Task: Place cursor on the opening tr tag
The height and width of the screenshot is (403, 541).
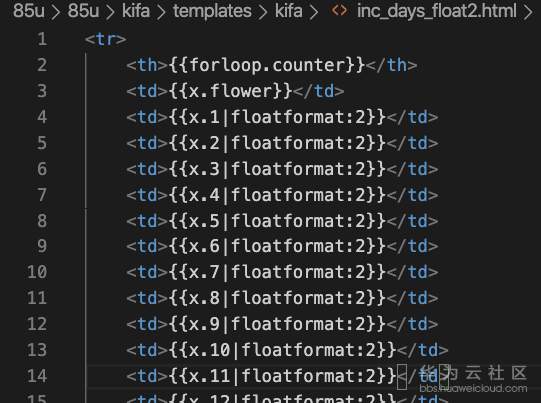Action: pyautogui.click(x=106, y=39)
